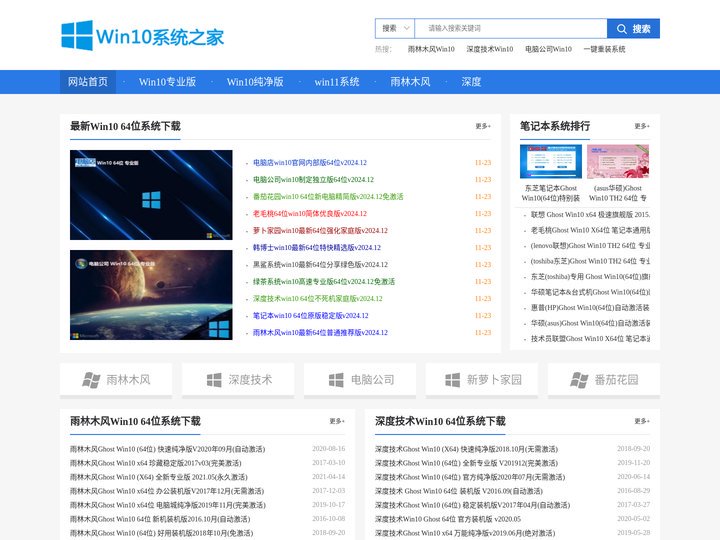
Task: Open 雨林木风 新机装机版2016.10月 link
Action: coord(160,519)
